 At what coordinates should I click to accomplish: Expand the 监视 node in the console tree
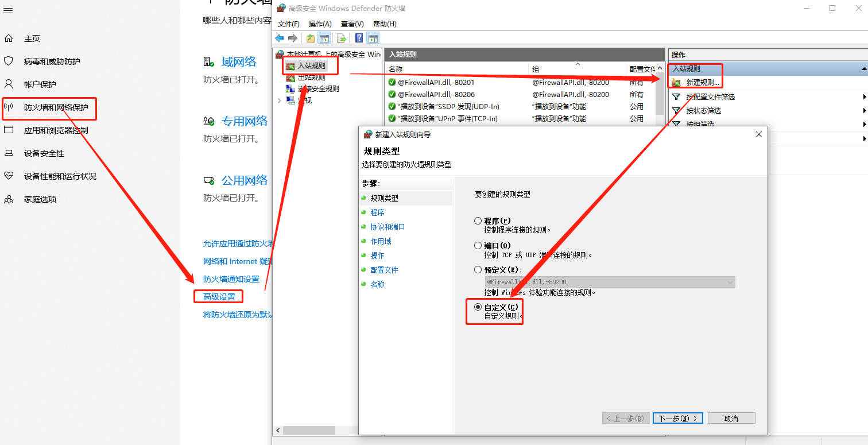click(x=280, y=100)
